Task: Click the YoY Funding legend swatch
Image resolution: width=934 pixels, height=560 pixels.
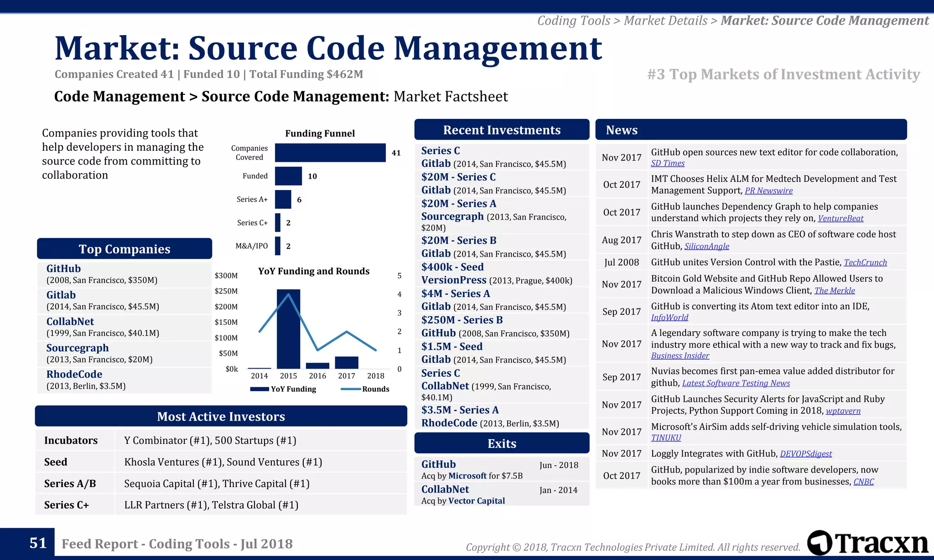Action: click(x=259, y=389)
